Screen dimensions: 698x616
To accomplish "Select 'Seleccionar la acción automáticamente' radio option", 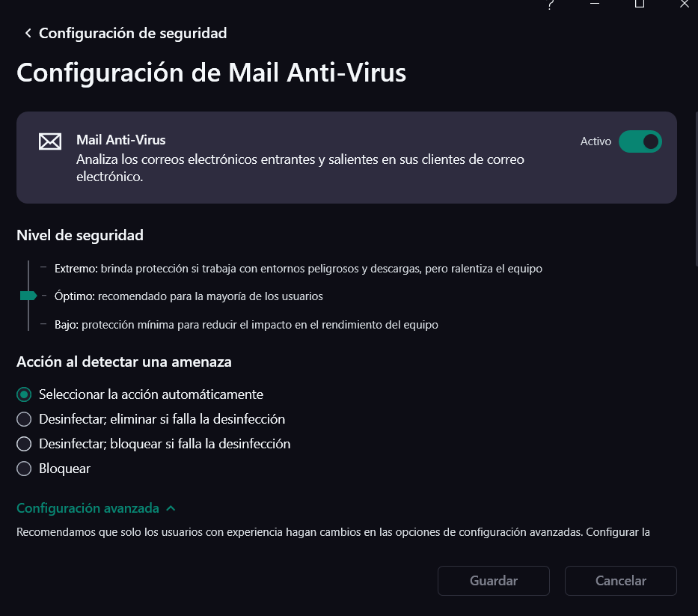I will click(24, 394).
